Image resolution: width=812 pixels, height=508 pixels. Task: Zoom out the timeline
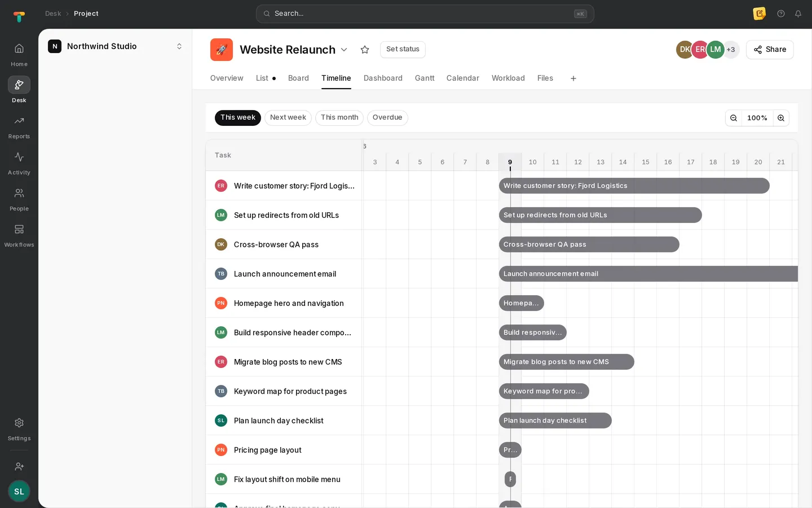coord(734,118)
